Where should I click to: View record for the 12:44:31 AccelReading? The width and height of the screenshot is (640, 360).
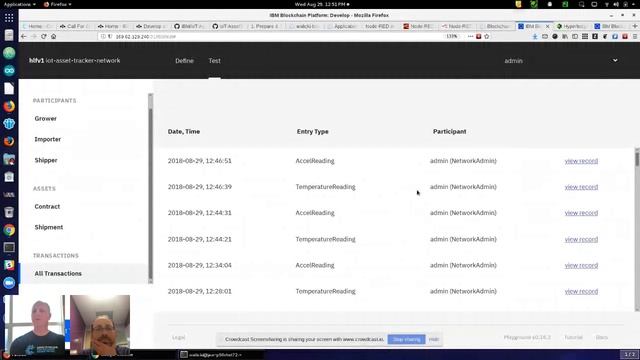tap(581, 213)
